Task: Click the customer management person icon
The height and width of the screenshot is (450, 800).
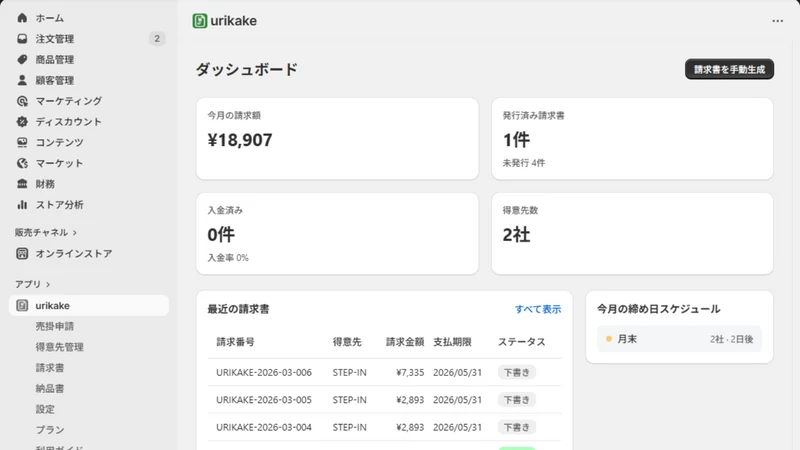Action: (x=22, y=80)
